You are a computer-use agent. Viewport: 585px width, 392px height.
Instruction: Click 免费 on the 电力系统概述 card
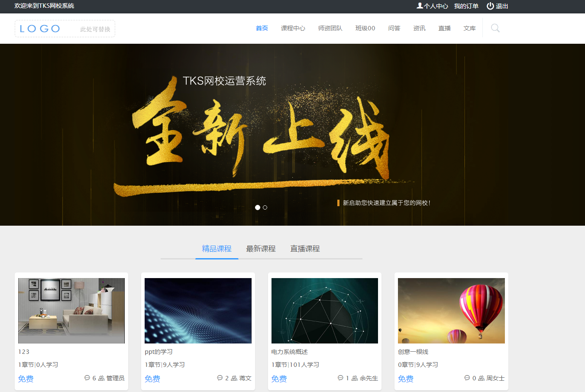279,379
